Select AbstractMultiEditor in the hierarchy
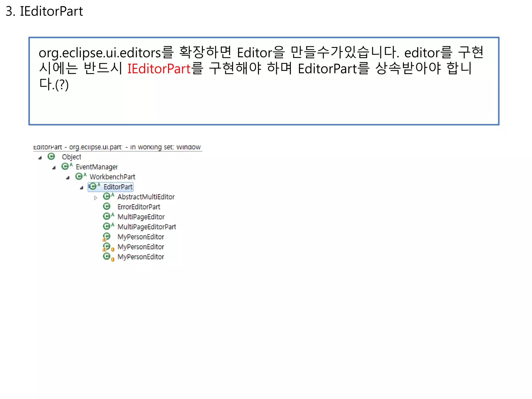This screenshot has height=399, width=532. 146,197
